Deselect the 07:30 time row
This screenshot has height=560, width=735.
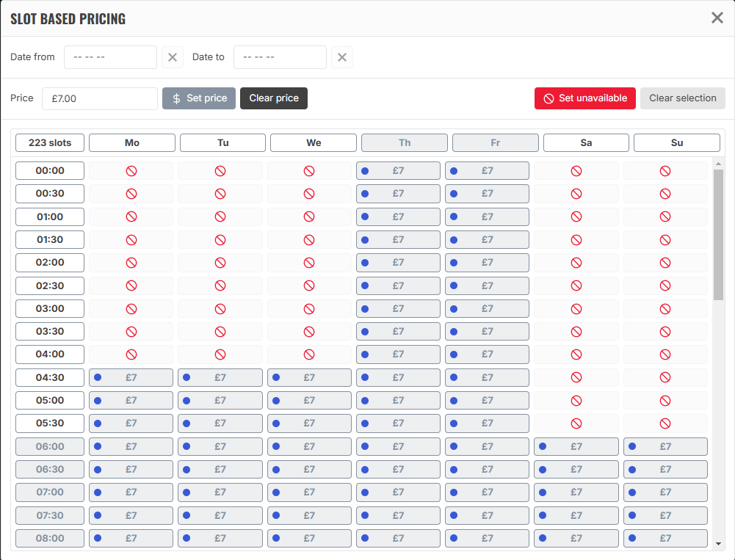50,515
